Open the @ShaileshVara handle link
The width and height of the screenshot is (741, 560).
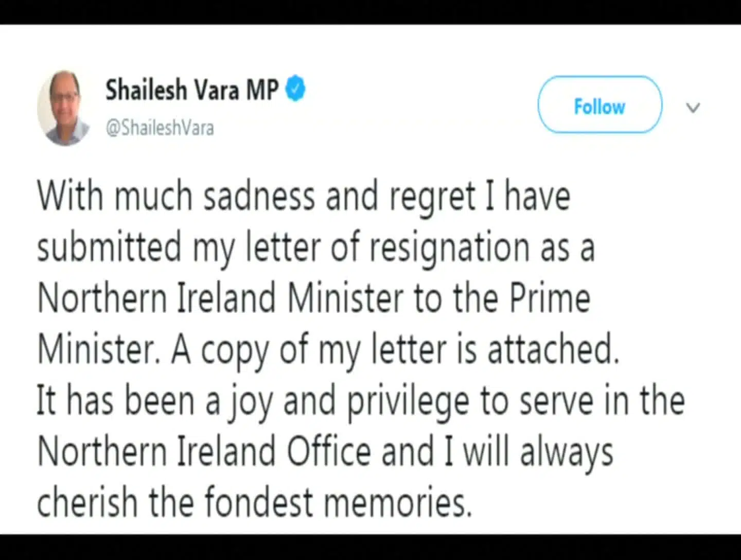tap(160, 128)
